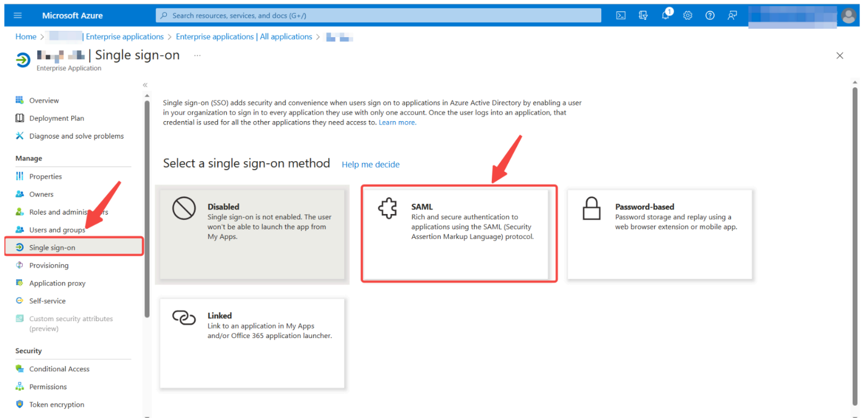
Task: Click the Microsoft Azure logo text
Action: point(72,16)
